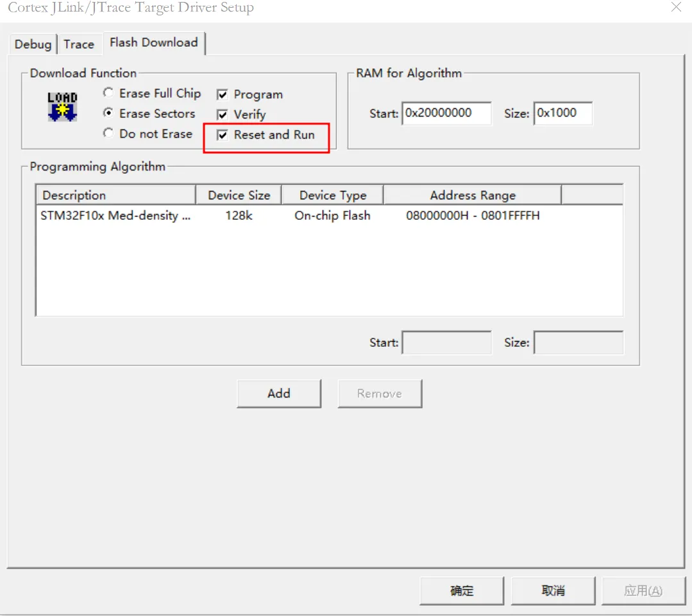The height and width of the screenshot is (616, 692).
Task: Edit RAM for Algorithm Start field
Action: coord(446,113)
